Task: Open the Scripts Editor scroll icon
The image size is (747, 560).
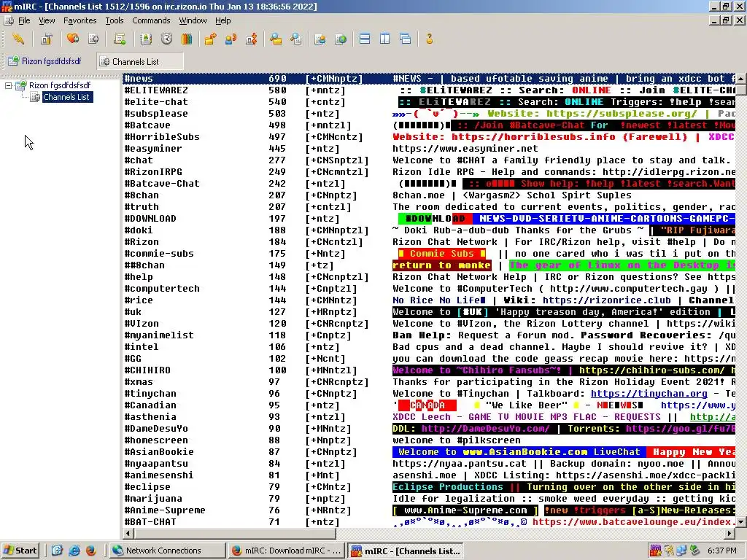Action: (120, 39)
